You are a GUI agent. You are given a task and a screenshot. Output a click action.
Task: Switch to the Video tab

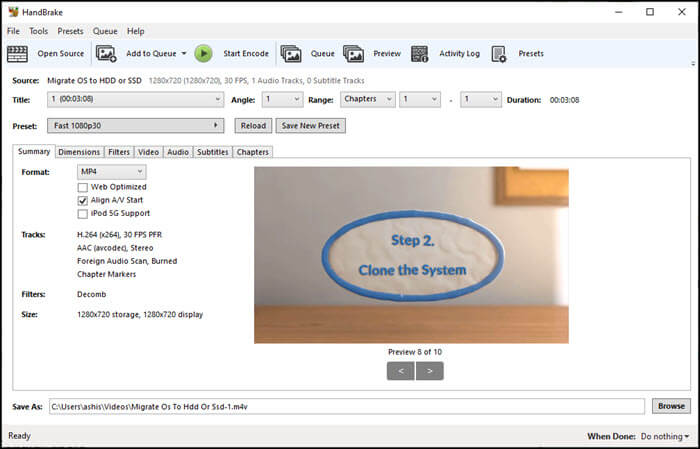(x=148, y=152)
